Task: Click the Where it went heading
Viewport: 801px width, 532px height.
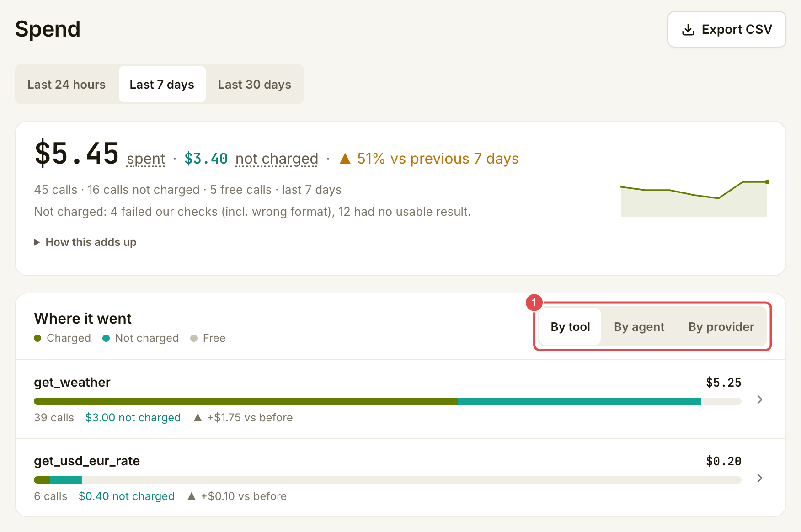Action: tap(83, 319)
